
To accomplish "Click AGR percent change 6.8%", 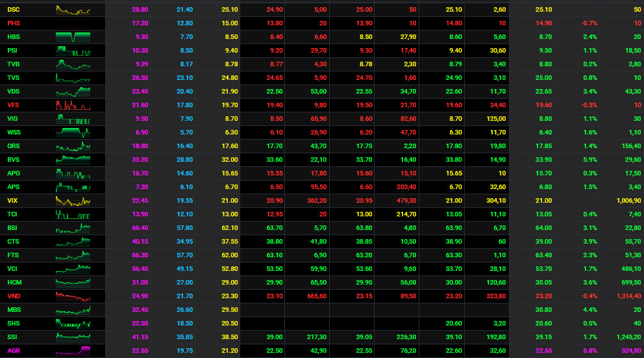I will coord(590,351).
